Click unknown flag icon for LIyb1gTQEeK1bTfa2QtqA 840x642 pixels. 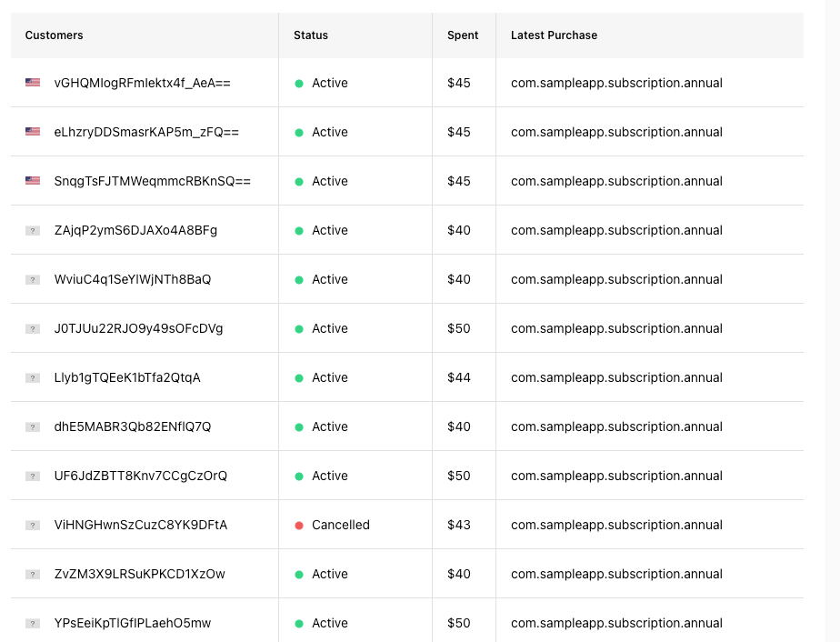tap(33, 377)
